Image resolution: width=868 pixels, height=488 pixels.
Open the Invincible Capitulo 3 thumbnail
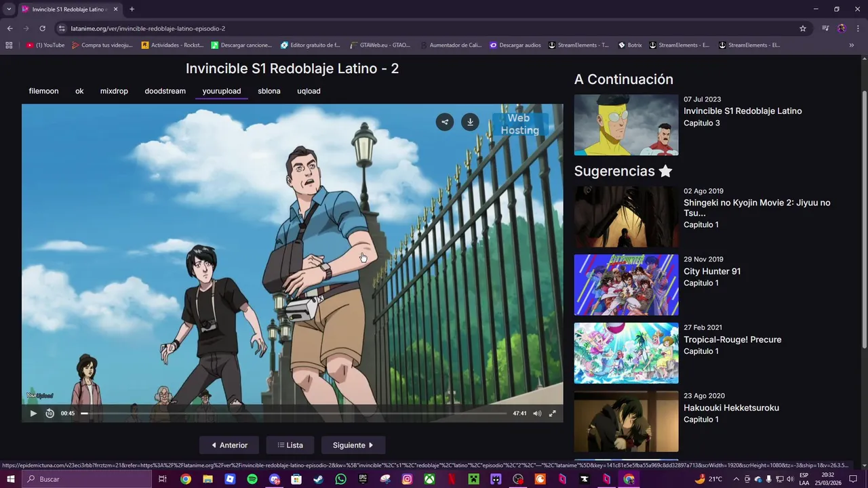tap(626, 125)
